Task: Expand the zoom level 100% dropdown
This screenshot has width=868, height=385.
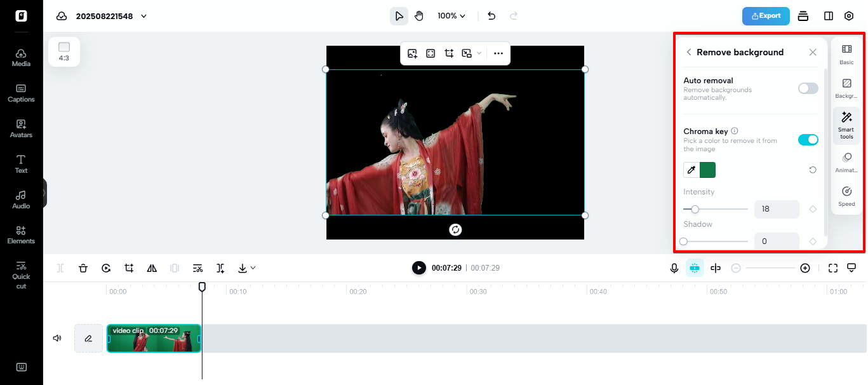Action: [451, 15]
